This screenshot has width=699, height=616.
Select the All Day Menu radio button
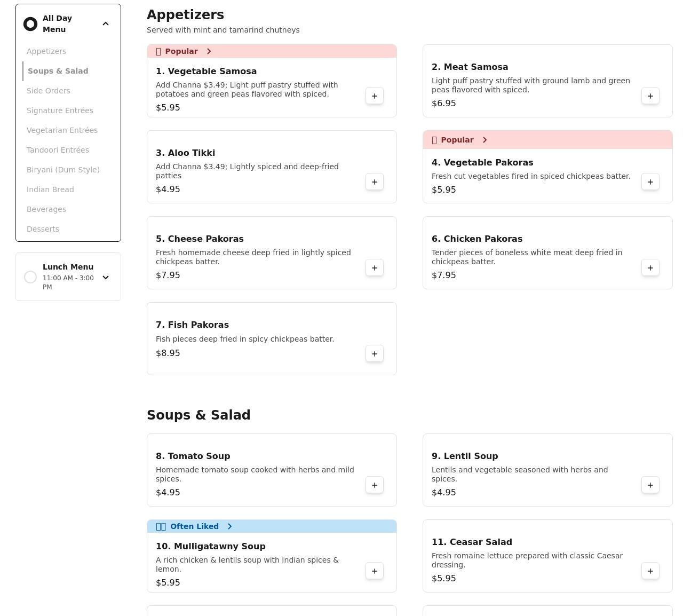(x=30, y=24)
